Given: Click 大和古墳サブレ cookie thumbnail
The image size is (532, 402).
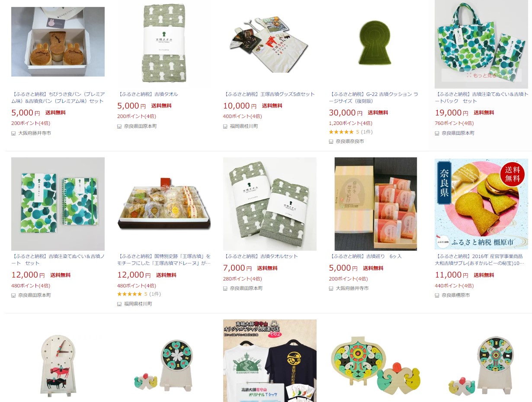Looking at the screenshot, I should pos(481,204).
